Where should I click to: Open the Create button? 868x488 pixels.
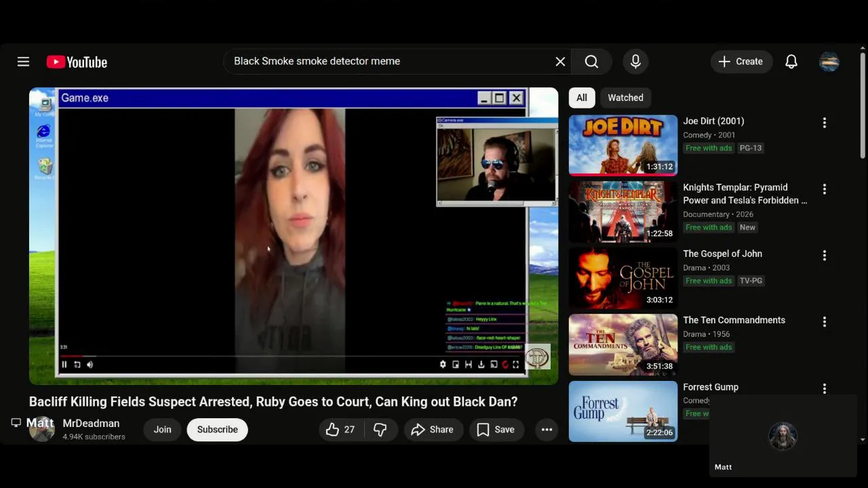coord(741,62)
